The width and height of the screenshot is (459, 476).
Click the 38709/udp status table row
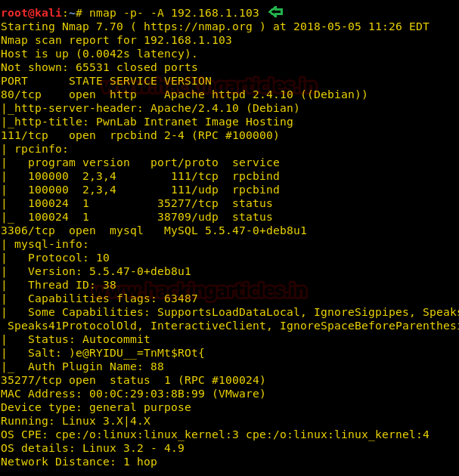pos(150,217)
